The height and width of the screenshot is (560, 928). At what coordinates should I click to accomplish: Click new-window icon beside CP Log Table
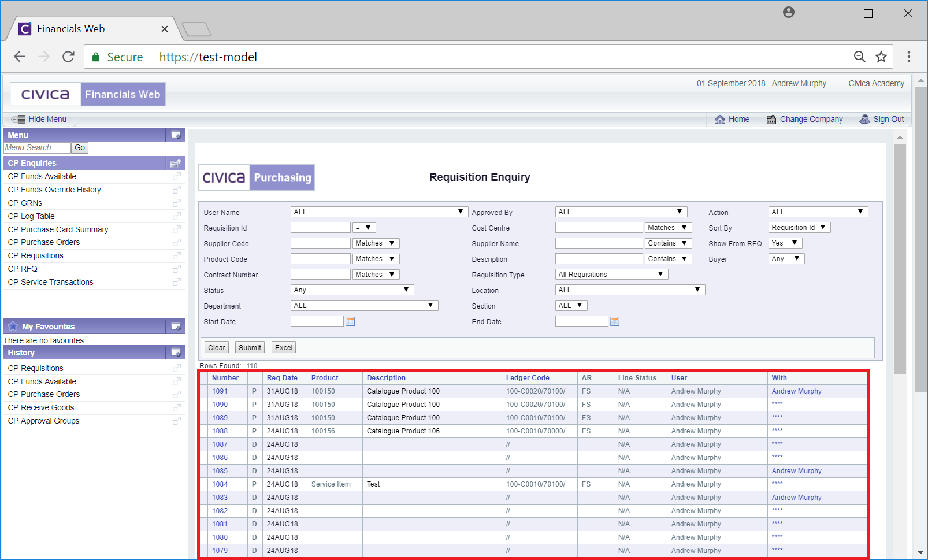pyautogui.click(x=177, y=216)
